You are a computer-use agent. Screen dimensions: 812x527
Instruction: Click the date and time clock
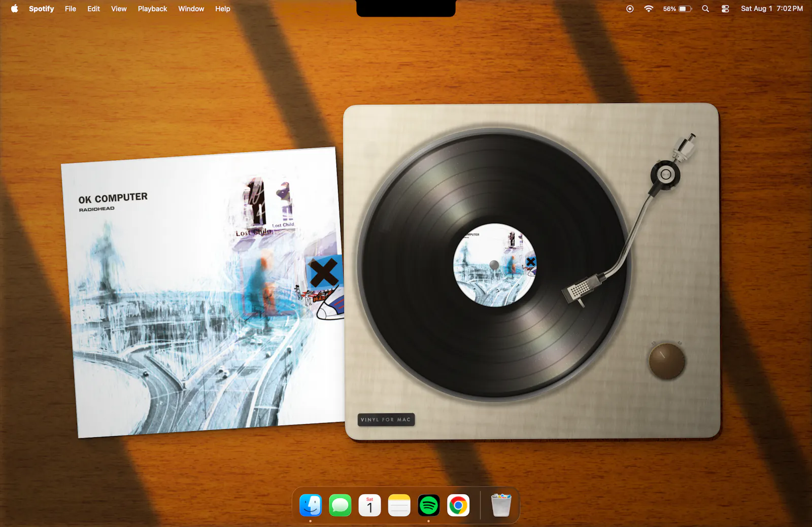tap(772, 9)
